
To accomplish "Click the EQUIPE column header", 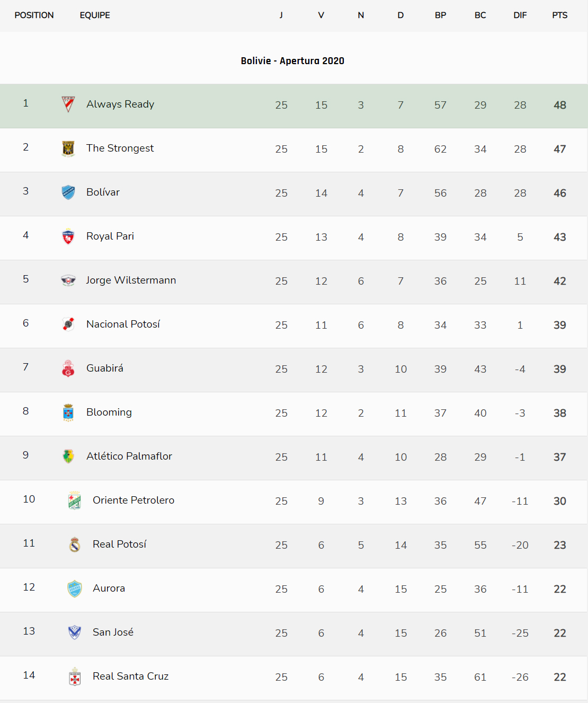I will click(95, 15).
